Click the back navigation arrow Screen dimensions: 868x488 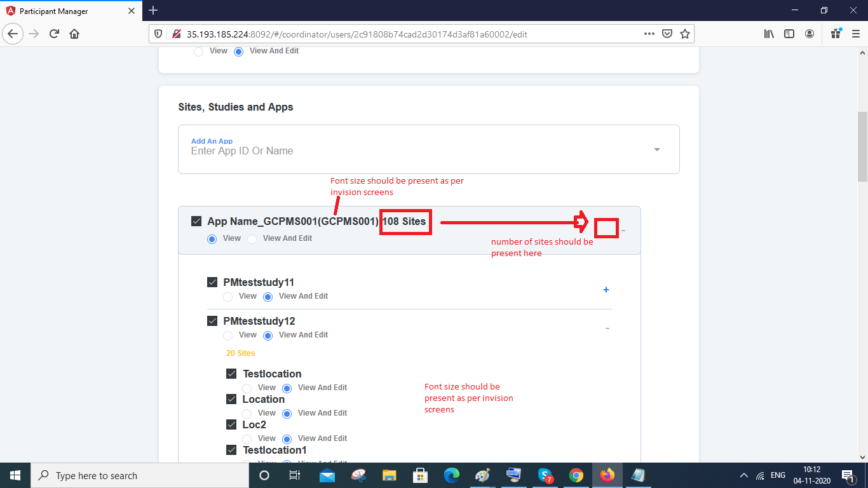click(13, 34)
